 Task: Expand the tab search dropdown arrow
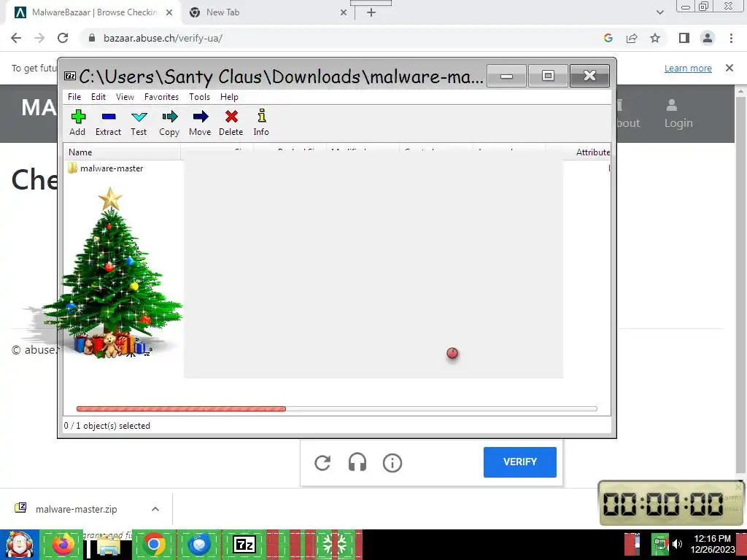[x=659, y=12]
